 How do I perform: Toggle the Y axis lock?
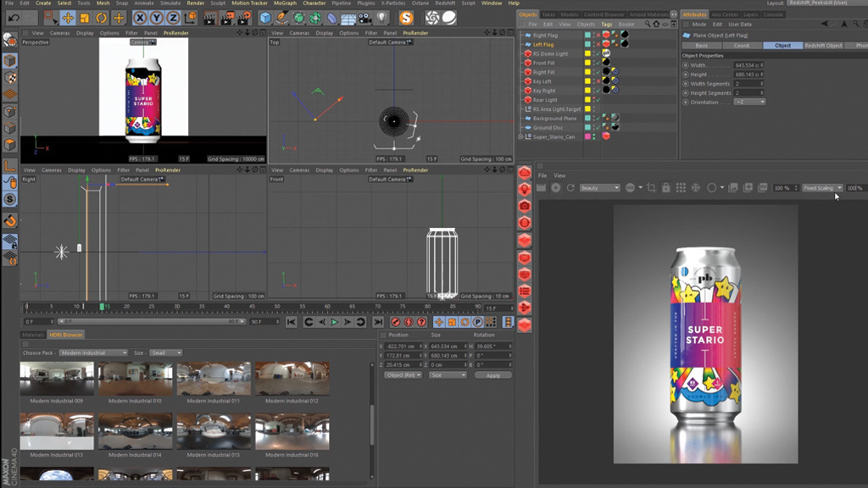pyautogui.click(x=157, y=18)
